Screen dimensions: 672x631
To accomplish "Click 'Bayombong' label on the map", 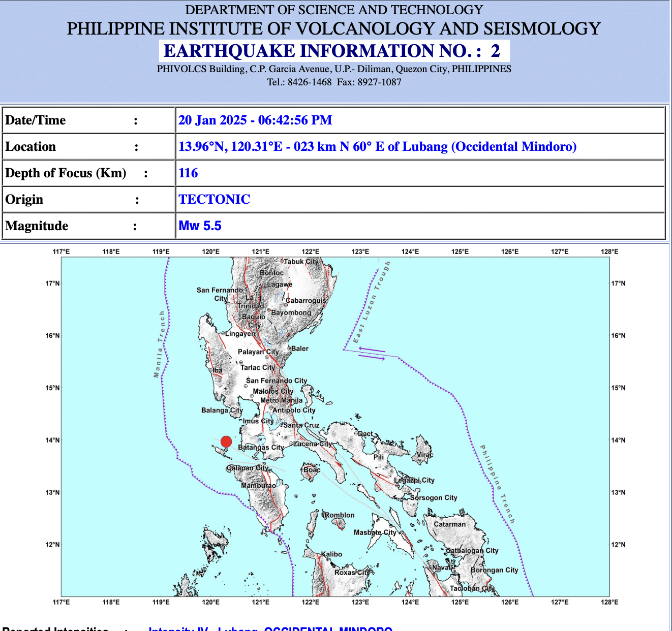I will tap(291, 312).
